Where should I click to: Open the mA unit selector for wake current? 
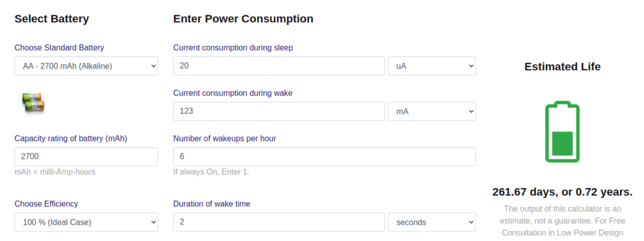click(432, 111)
